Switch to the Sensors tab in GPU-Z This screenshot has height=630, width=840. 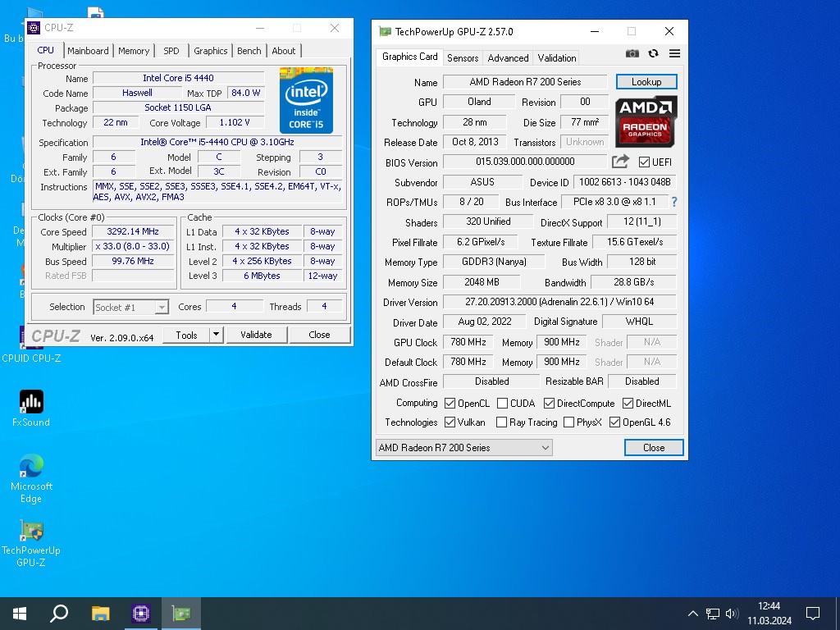pos(463,58)
